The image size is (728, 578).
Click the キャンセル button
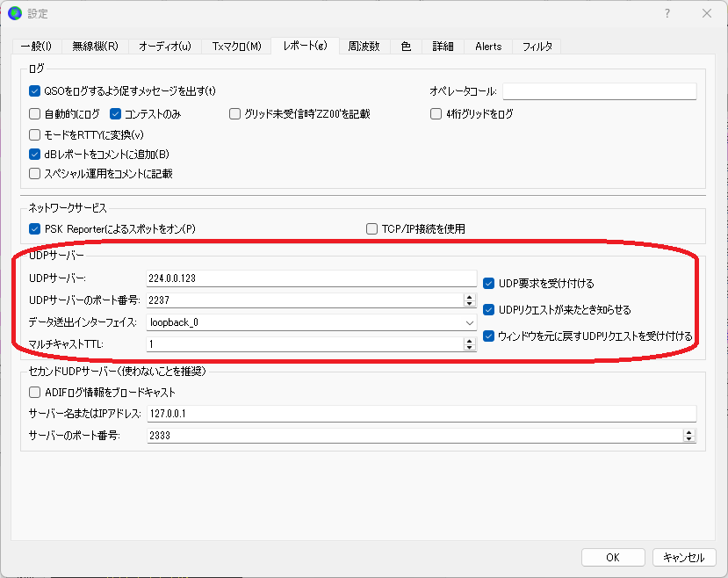click(684, 558)
